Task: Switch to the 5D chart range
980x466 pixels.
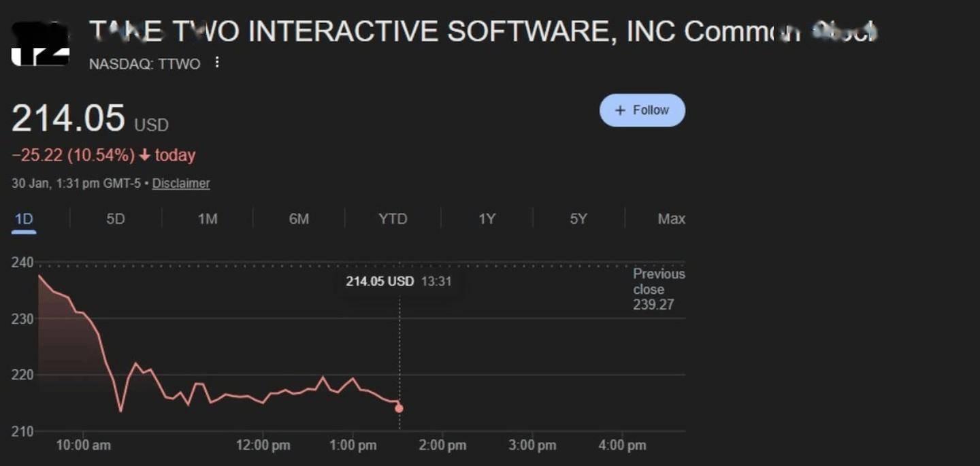Action: click(x=116, y=219)
